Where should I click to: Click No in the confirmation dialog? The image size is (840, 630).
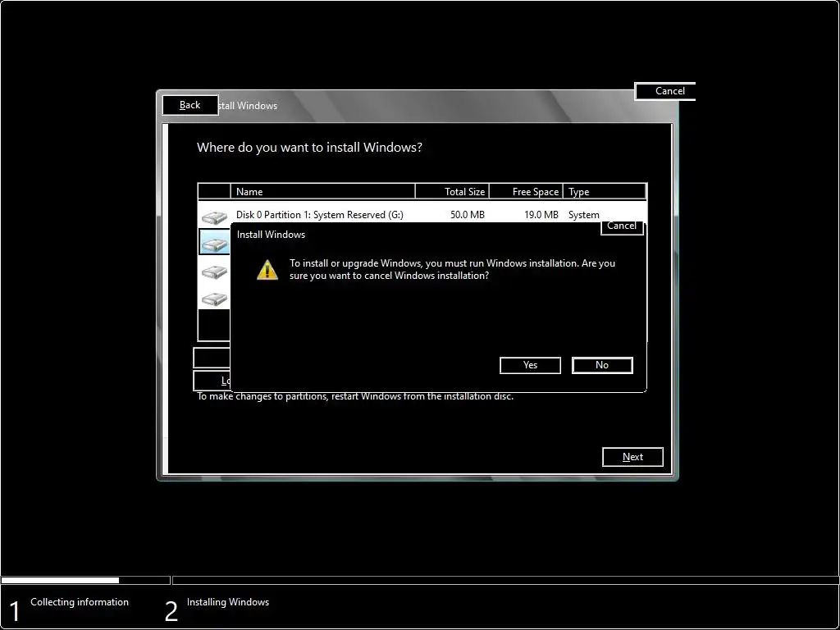(602, 365)
